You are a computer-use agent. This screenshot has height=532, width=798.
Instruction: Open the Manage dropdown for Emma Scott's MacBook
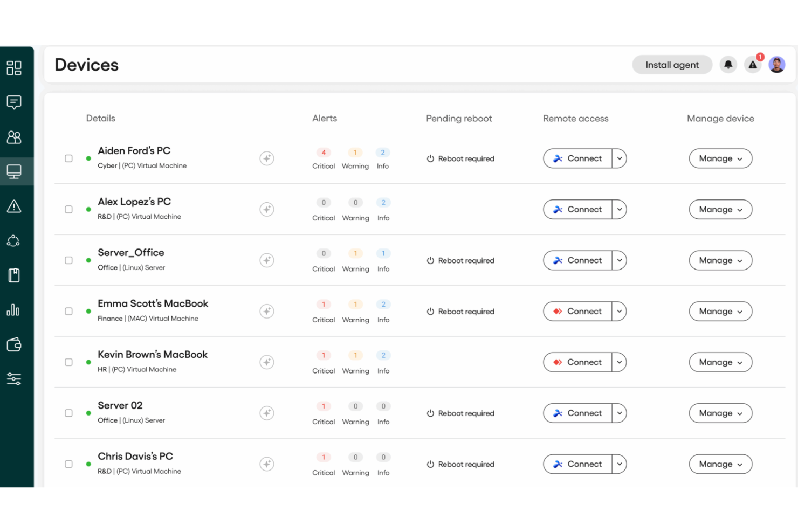720,311
